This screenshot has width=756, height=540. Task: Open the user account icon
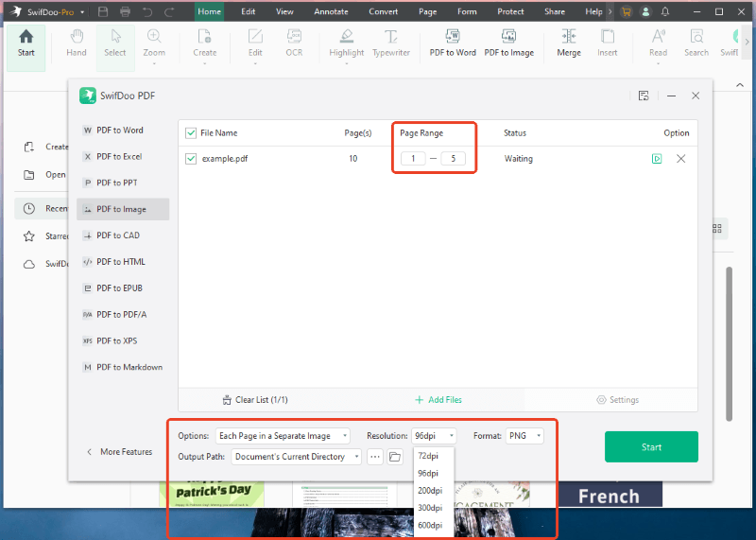[645, 11]
